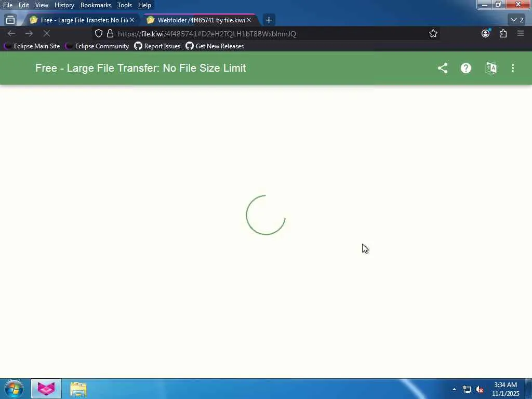
Task: Open the help question mark icon
Action: tap(466, 68)
